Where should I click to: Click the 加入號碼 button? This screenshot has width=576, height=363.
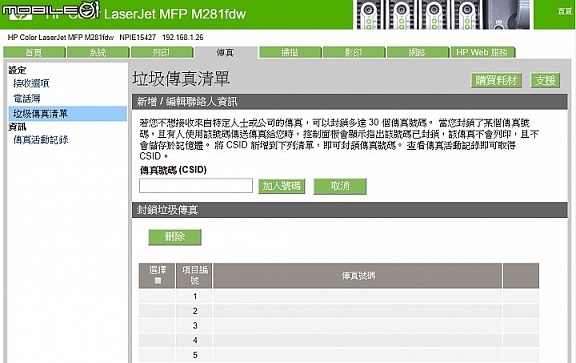pyautogui.click(x=282, y=186)
